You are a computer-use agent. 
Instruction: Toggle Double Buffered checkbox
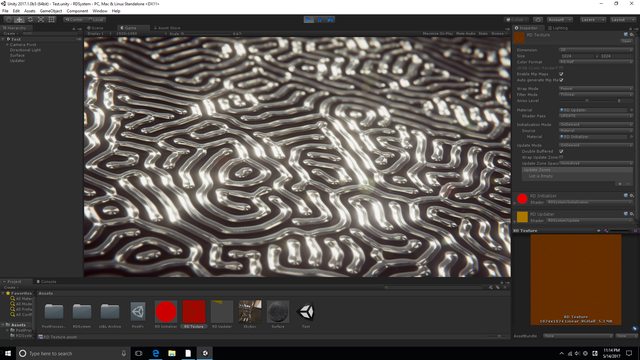[561, 151]
